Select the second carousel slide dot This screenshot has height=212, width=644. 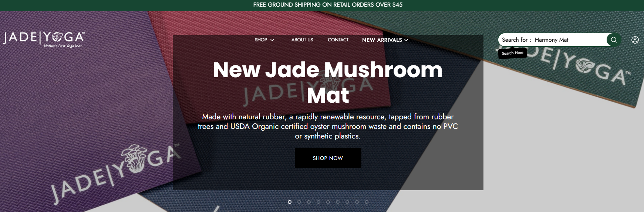[x=299, y=202]
